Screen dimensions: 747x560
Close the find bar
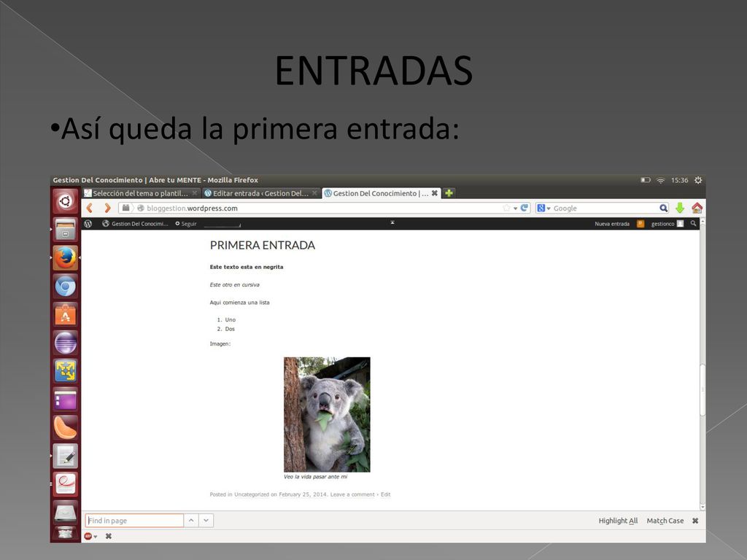pyautogui.click(x=695, y=521)
